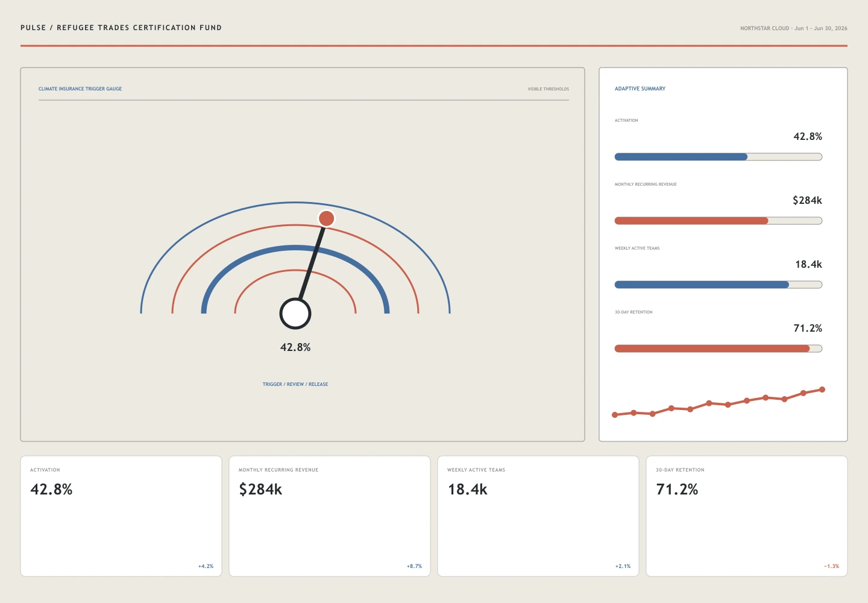
Task: Click the Northstar Cloud date range text
Action: tap(794, 28)
